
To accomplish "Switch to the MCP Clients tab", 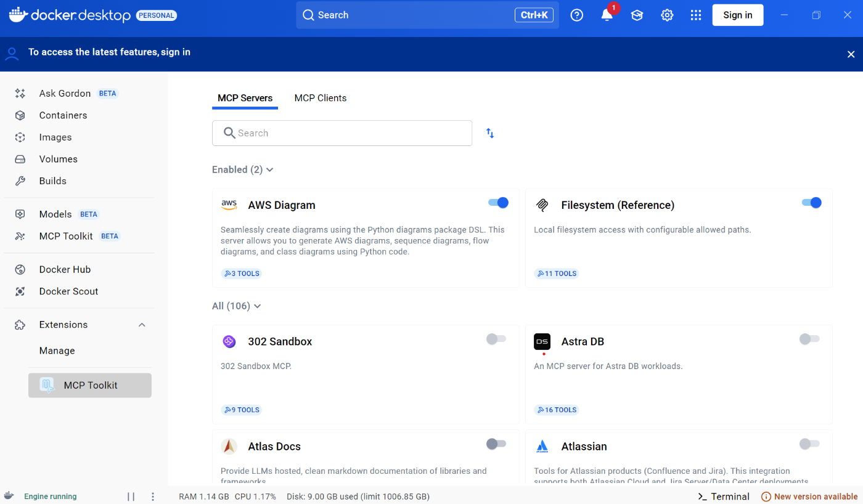I will point(321,98).
